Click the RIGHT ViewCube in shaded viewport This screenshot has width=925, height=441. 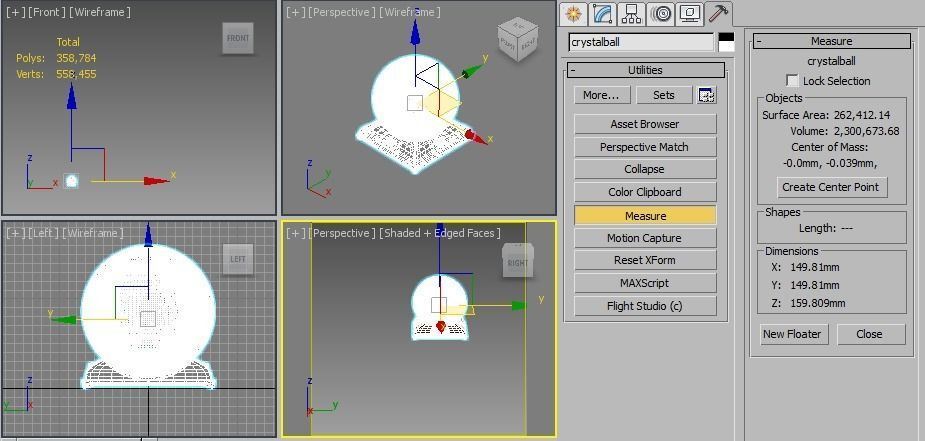coord(517,262)
